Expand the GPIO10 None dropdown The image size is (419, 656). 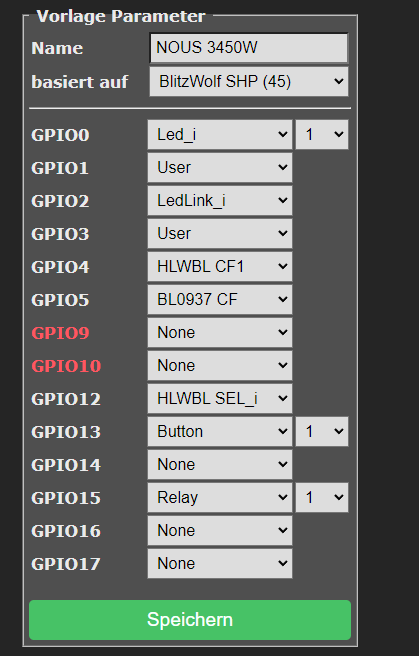(220, 366)
